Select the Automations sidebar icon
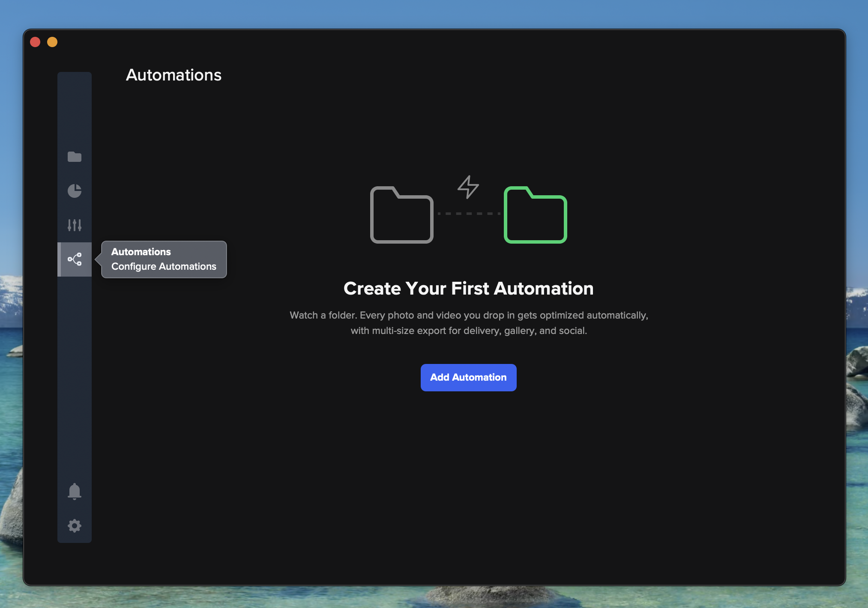 click(x=75, y=259)
